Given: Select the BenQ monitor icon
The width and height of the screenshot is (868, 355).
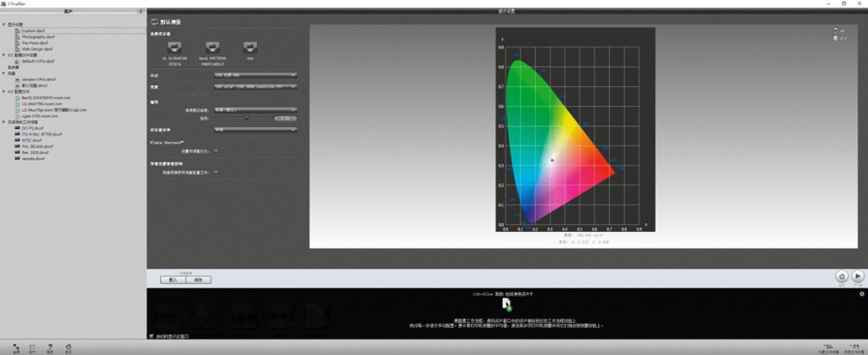Looking at the screenshot, I should [x=213, y=48].
